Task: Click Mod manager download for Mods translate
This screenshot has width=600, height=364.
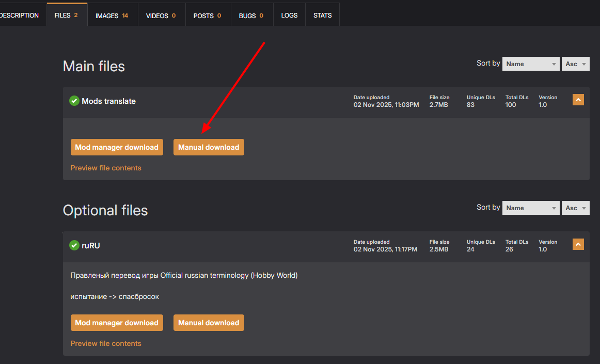Action: (x=117, y=147)
